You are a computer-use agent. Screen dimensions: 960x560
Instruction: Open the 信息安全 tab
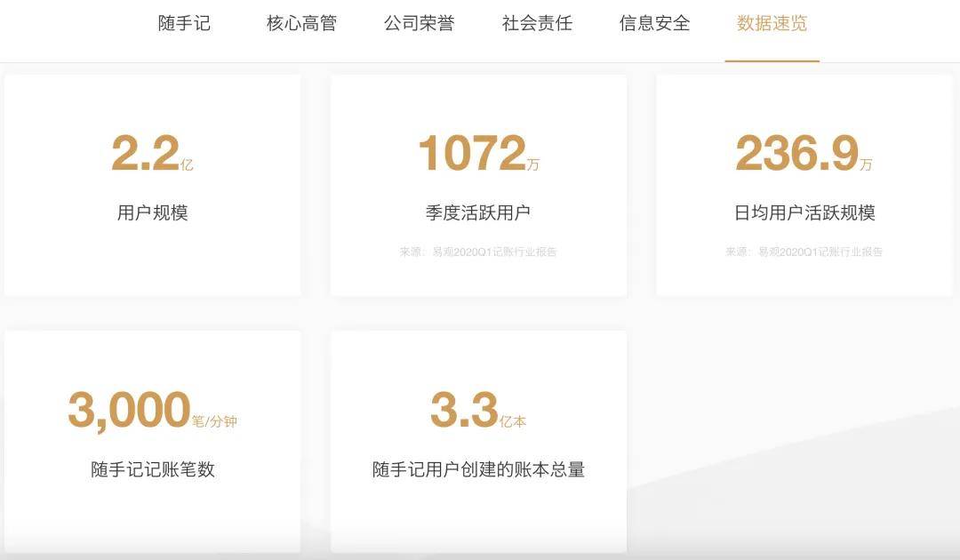coord(654,24)
